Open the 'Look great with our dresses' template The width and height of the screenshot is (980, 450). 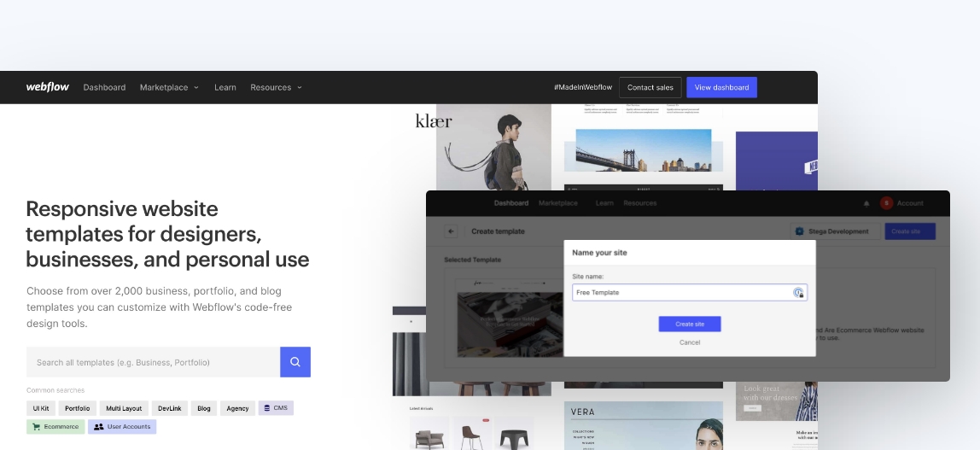click(x=776, y=400)
